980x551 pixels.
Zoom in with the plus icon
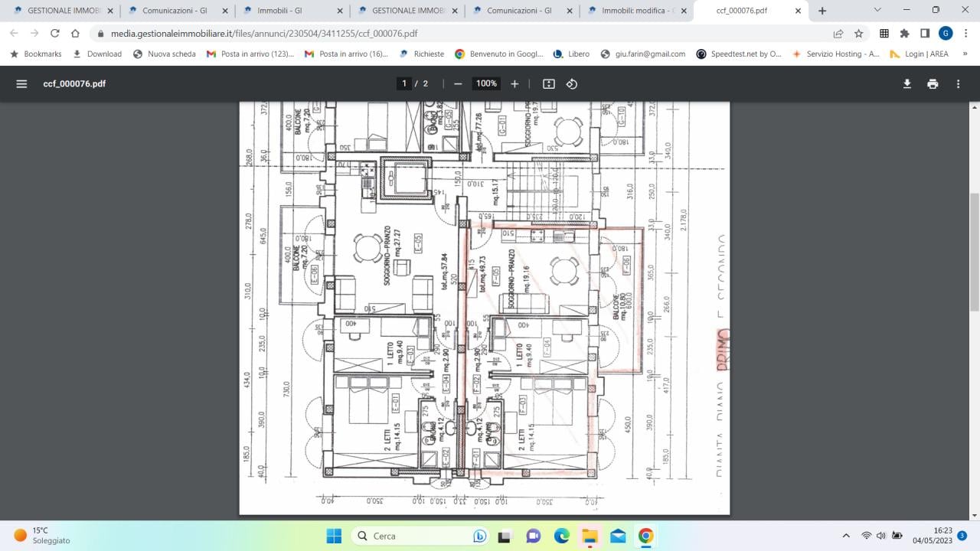[514, 83]
